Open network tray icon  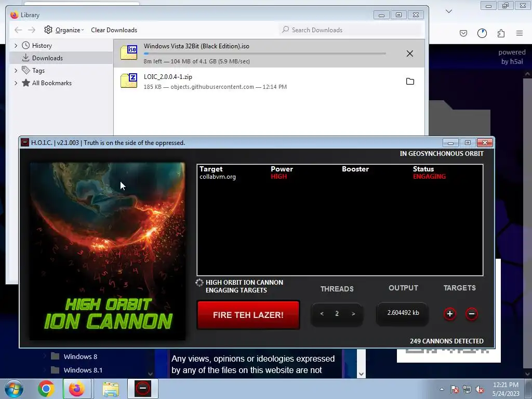[x=467, y=389]
